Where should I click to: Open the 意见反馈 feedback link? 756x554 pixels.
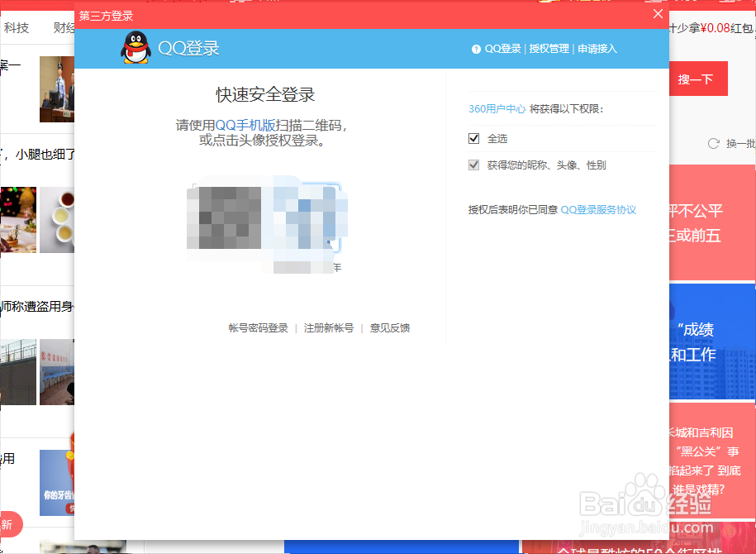coord(389,327)
